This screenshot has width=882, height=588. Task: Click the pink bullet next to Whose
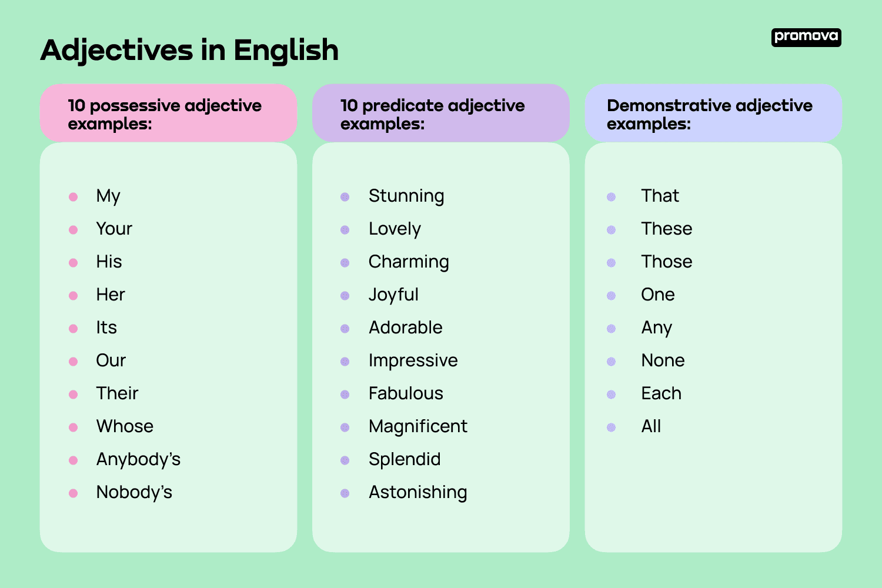[x=73, y=427]
